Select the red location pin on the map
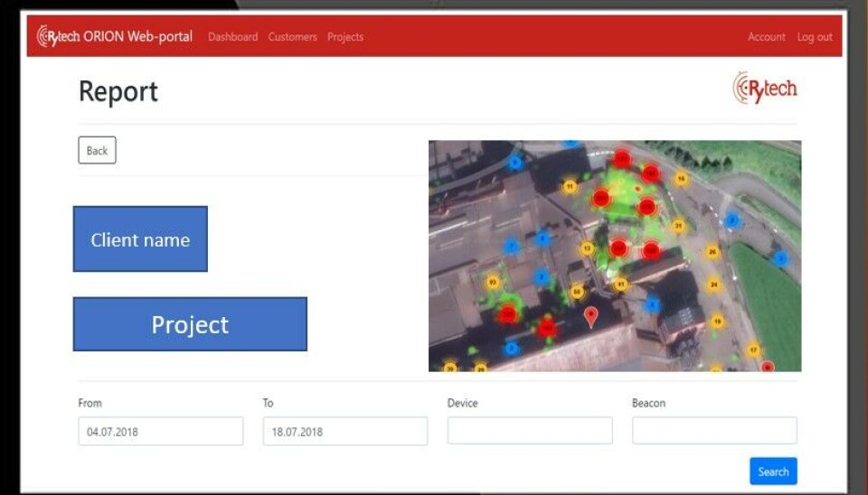The image size is (868, 495). point(591,316)
